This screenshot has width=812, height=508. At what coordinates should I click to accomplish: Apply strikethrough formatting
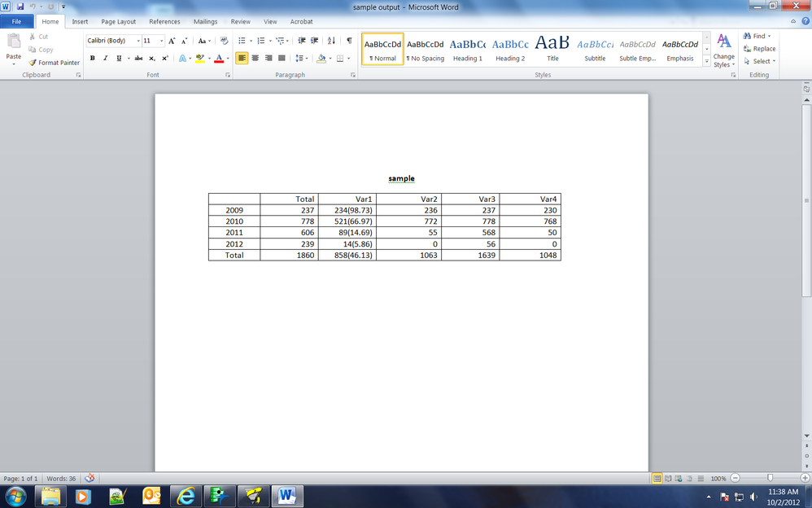[138, 59]
